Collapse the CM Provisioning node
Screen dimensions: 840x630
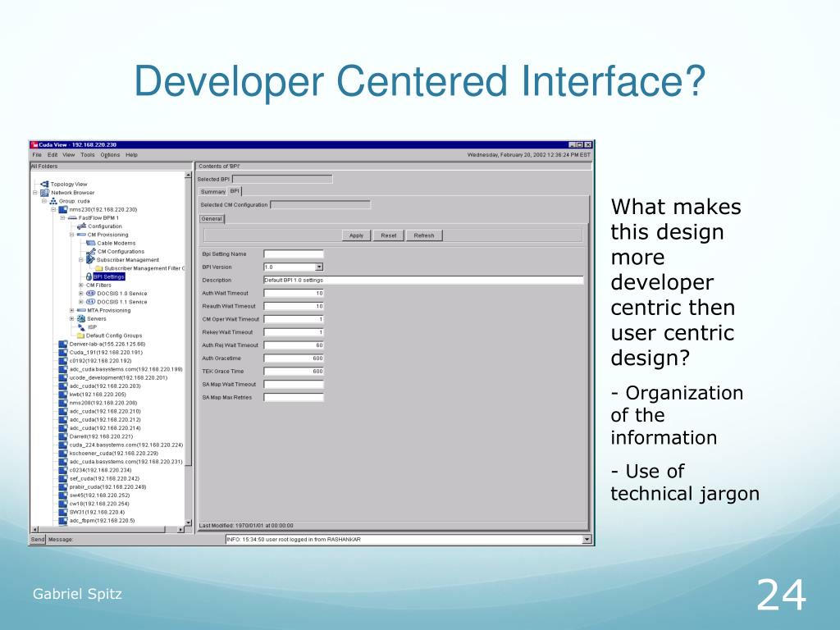[x=72, y=235]
